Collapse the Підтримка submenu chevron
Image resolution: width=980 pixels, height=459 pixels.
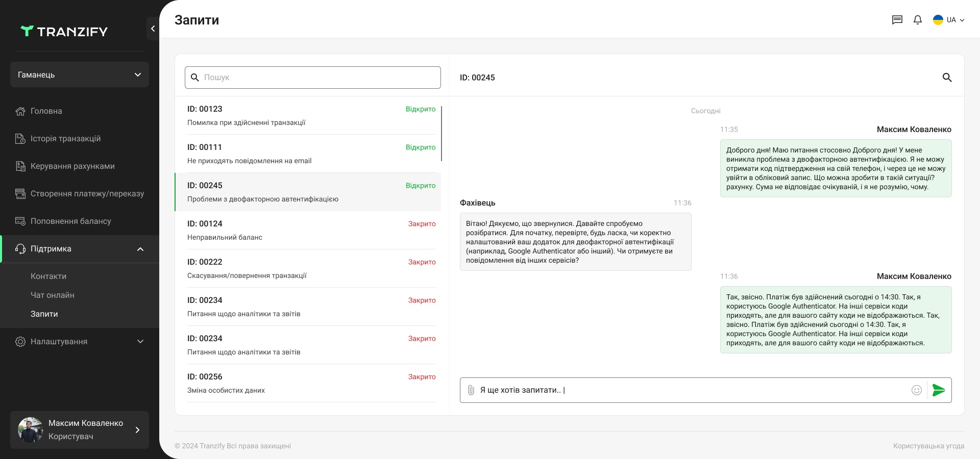click(140, 249)
